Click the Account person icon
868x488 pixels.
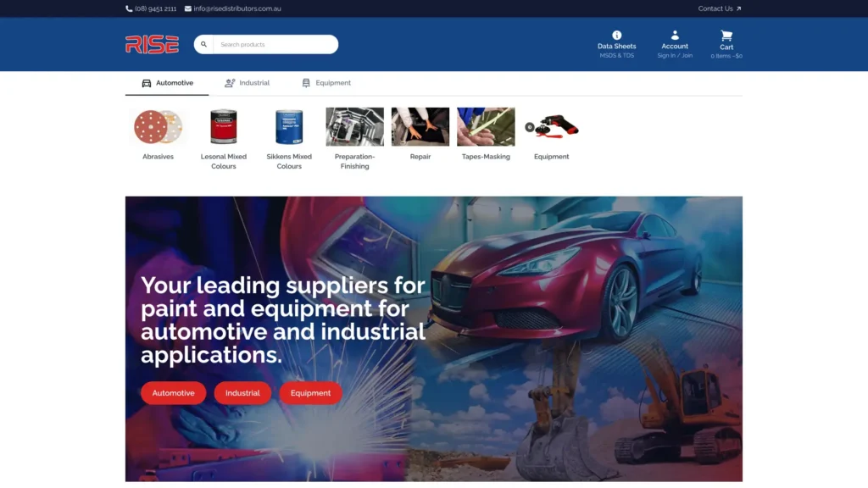(675, 35)
